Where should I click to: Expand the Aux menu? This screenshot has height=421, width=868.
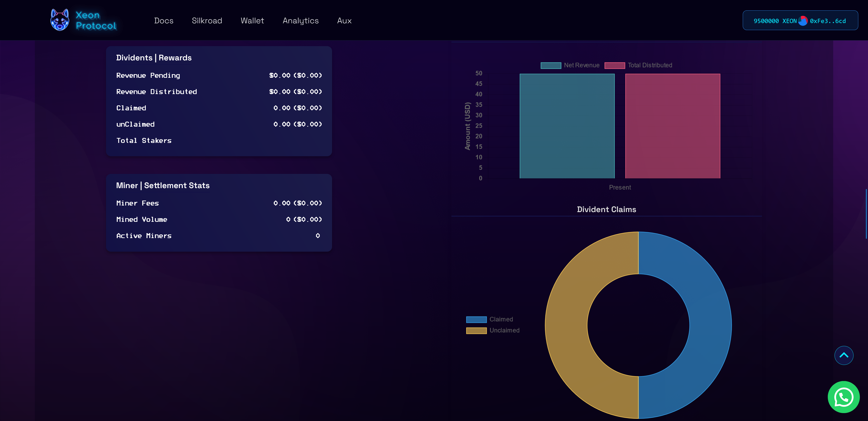[344, 21]
